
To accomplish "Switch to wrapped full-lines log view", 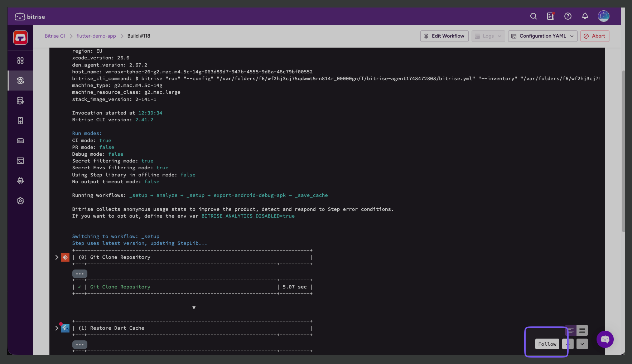I will click(x=582, y=330).
